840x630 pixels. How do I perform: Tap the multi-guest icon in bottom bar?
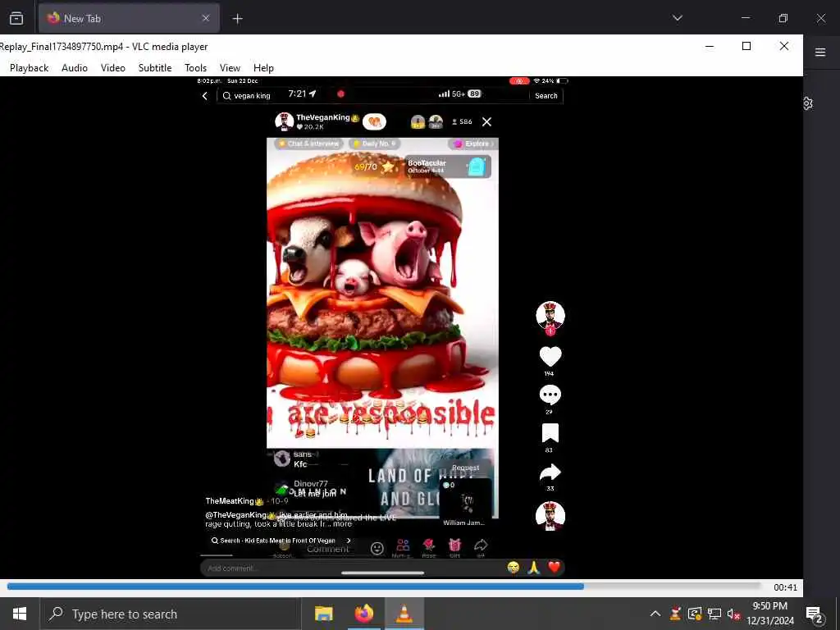[x=402, y=546]
